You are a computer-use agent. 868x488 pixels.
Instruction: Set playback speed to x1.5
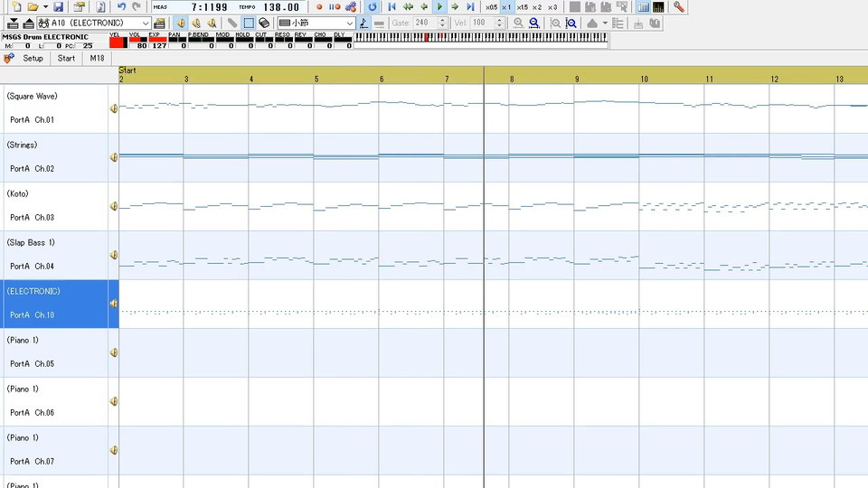point(522,7)
